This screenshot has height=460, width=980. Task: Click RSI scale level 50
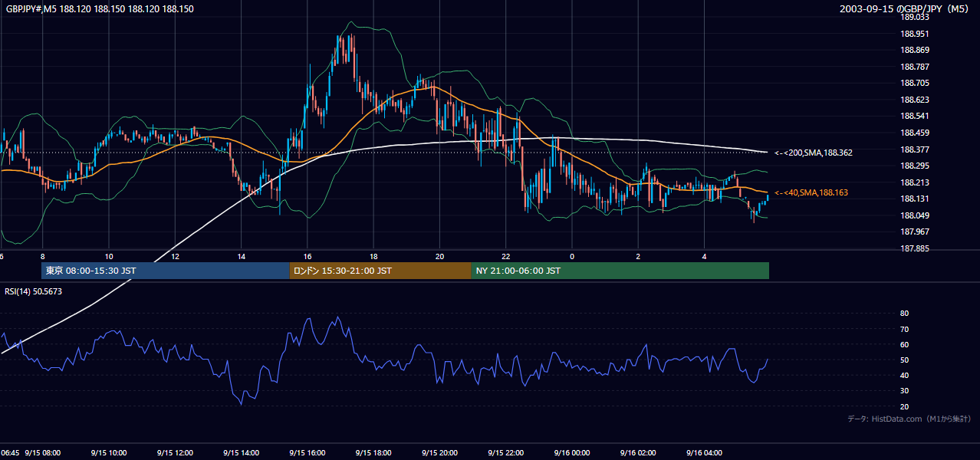pyautogui.click(x=904, y=360)
